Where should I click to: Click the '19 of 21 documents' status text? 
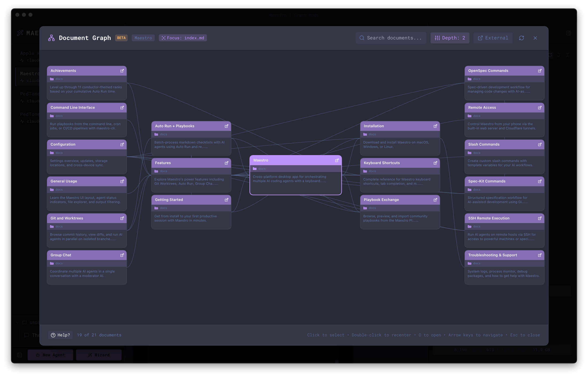pyautogui.click(x=99, y=335)
